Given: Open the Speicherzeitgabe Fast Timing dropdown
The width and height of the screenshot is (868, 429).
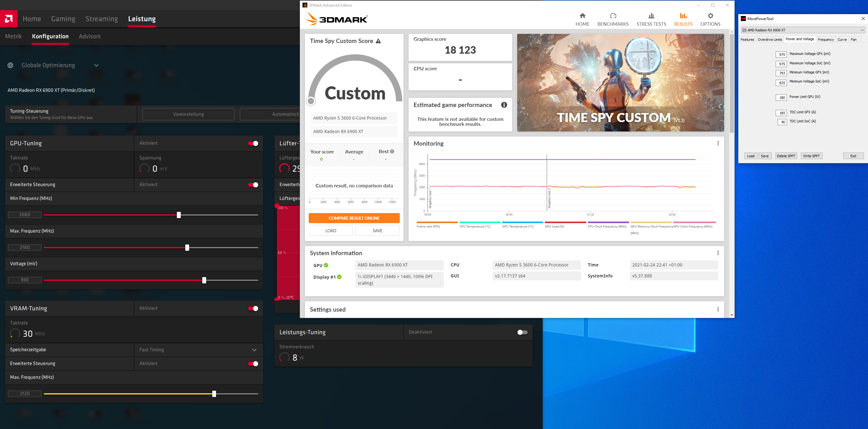Looking at the screenshot, I should [x=254, y=350].
